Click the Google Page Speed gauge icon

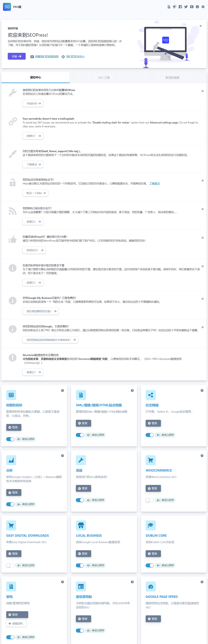click(x=151, y=586)
